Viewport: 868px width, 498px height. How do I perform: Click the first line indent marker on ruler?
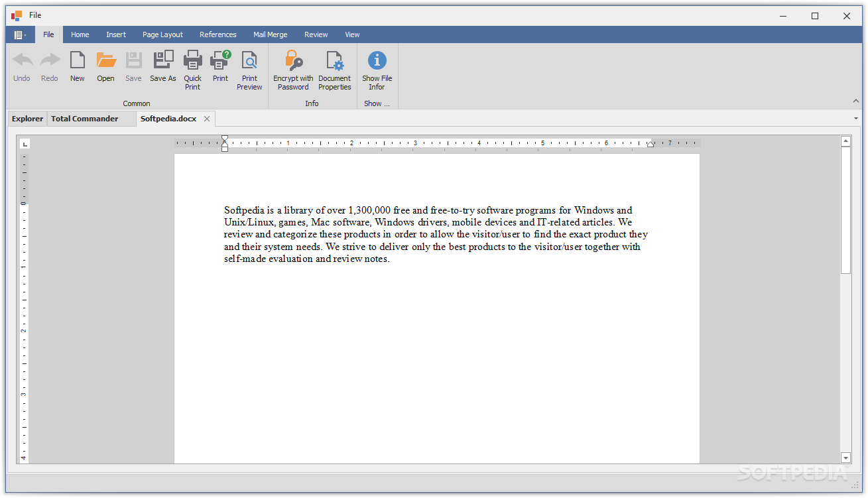[225, 139]
